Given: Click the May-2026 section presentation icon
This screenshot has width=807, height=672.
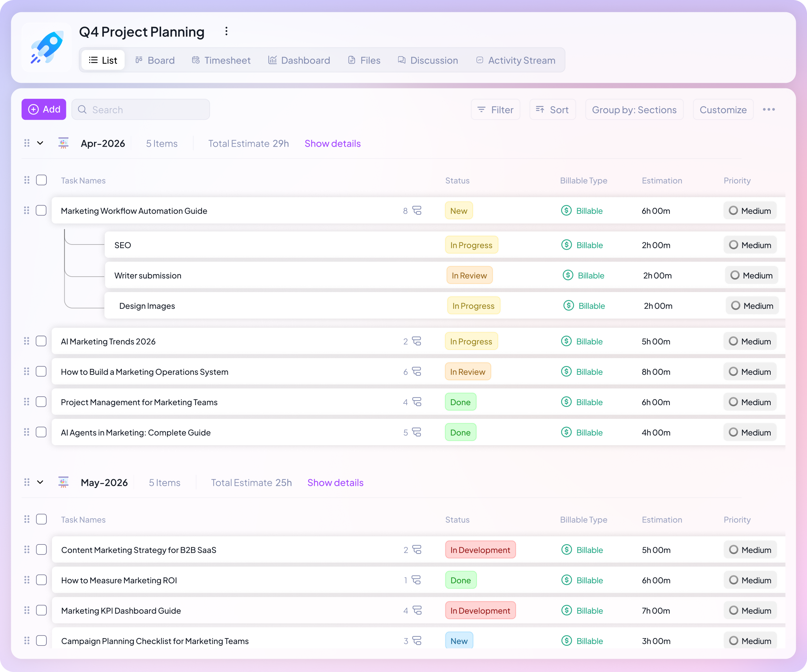Looking at the screenshot, I should pyautogui.click(x=64, y=482).
